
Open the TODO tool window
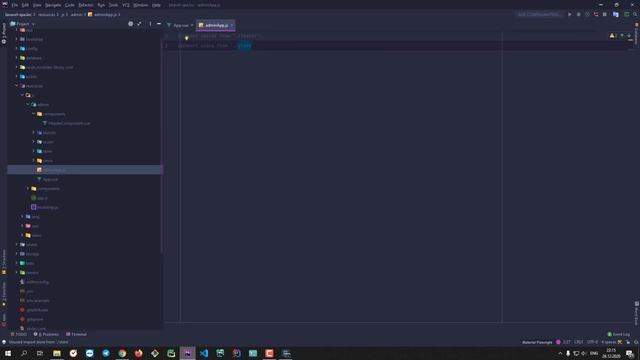click(x=19, y=335)
